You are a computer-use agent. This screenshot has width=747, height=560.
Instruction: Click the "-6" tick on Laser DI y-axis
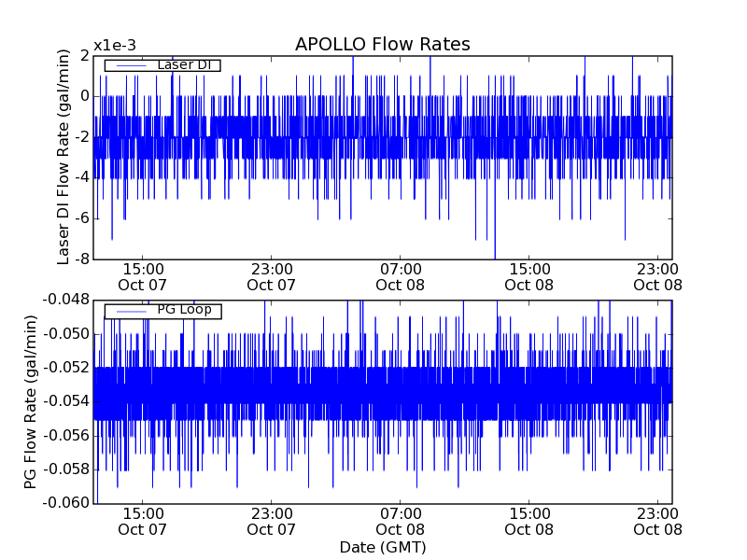click(81, 218)
